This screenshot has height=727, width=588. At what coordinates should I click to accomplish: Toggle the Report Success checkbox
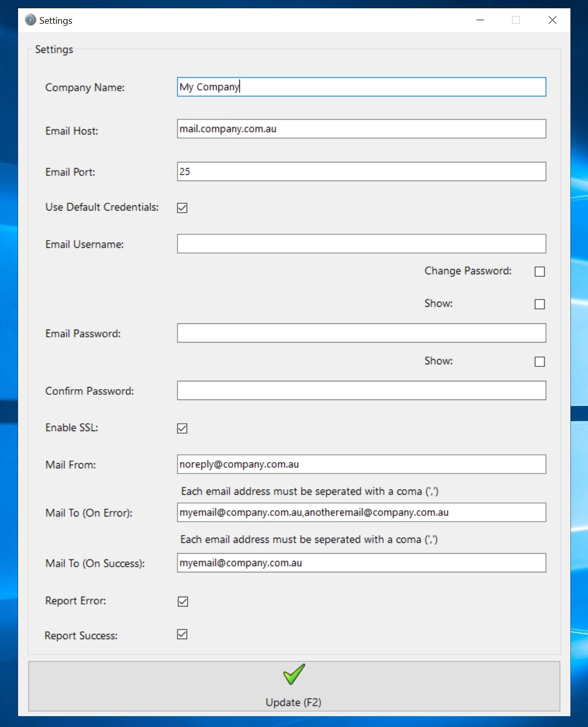click(182, 634)
